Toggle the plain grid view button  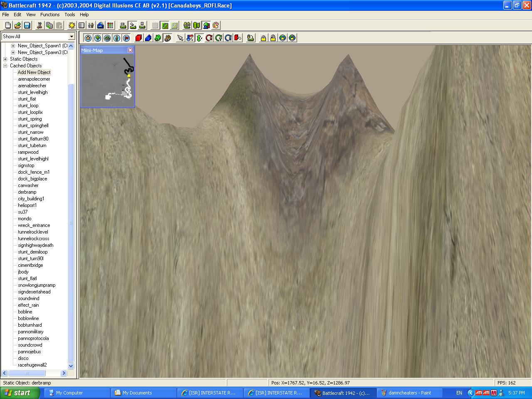(x=155, y=25)
